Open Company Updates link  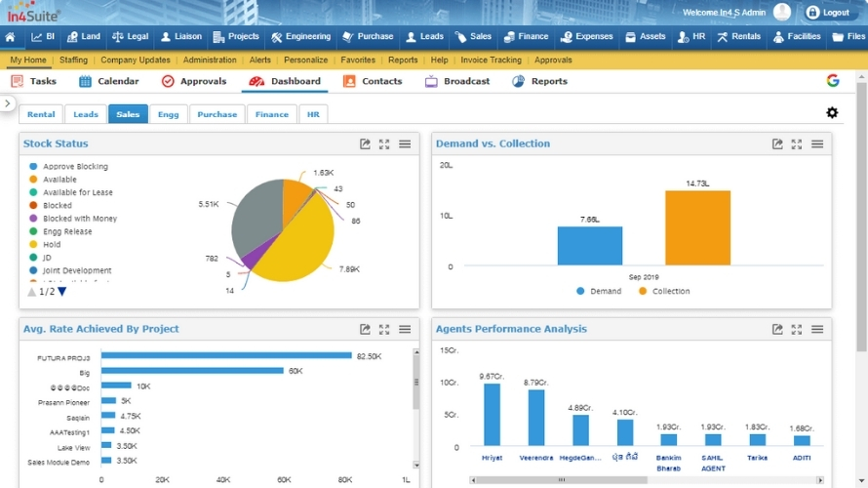[x=135, y=60]
